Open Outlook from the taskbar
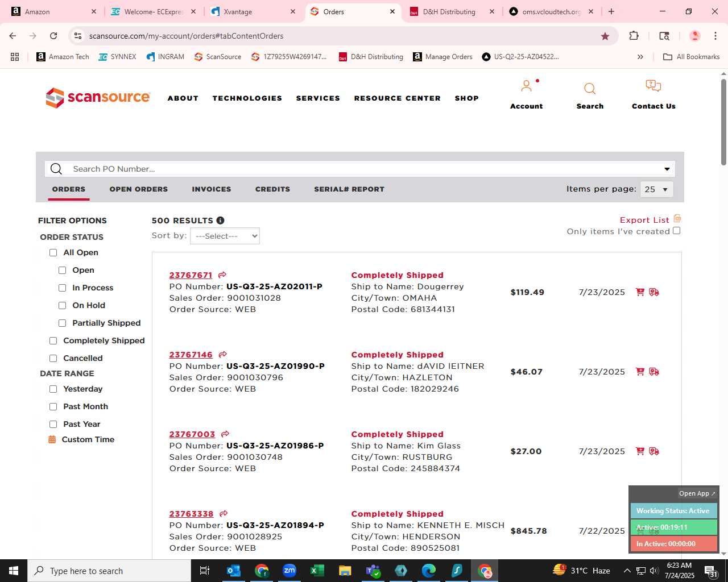Image resolution: width=728 pixels, height=582 pixels. pos(234,571)
